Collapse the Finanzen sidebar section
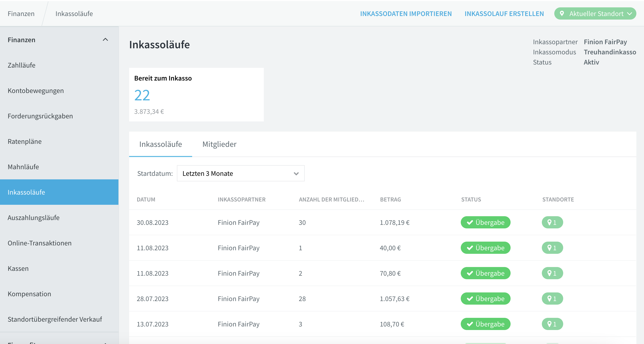This screenshot has height=344, width=644. [105, 40]
